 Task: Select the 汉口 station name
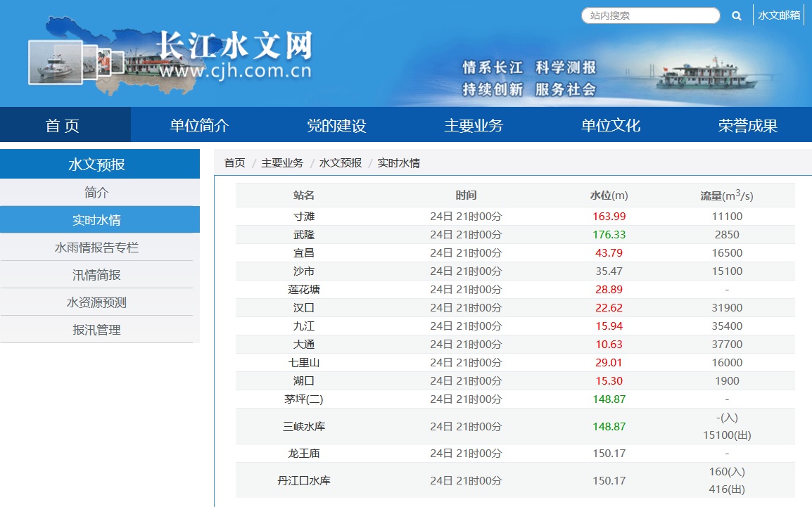pyautogui.click(x=304, y=307)
